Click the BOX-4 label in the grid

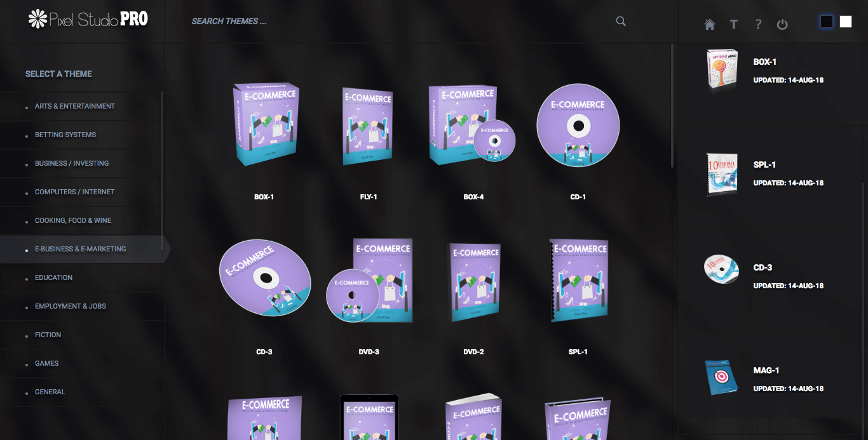473,197
